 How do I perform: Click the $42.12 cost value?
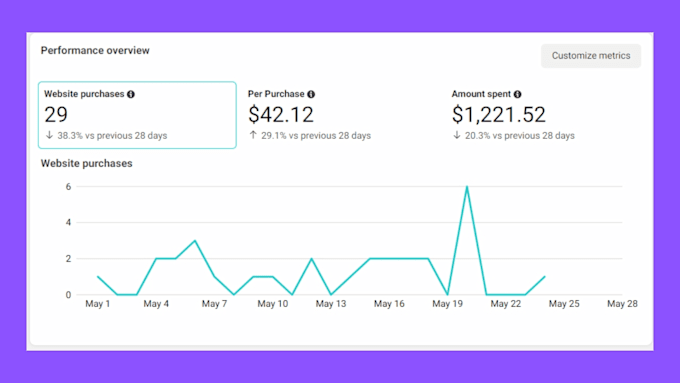pos(281,115)
